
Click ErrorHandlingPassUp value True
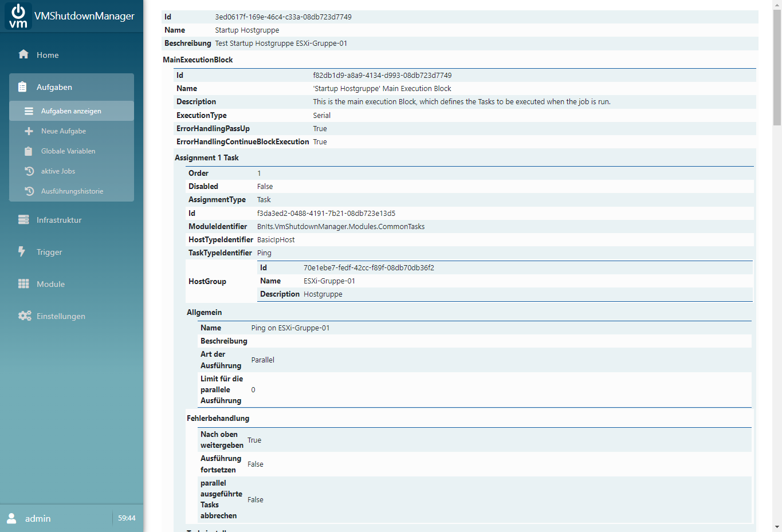320,129
